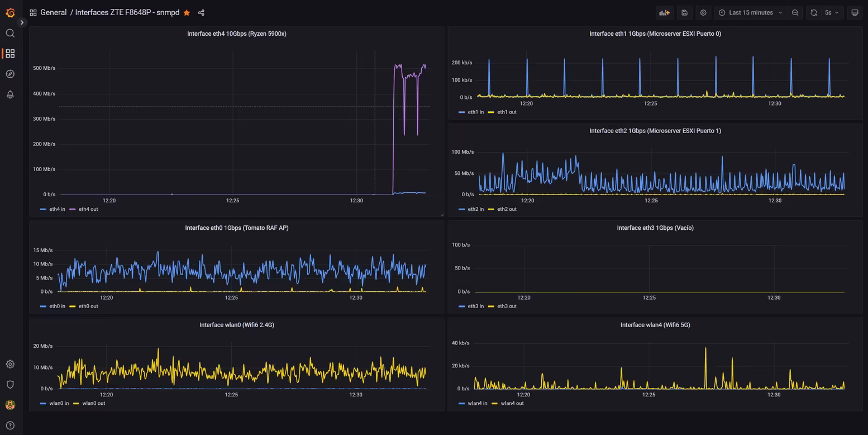Toggle the favorite star for this dashboard
This screenshot has width=868, height=435.
(187, 12)
